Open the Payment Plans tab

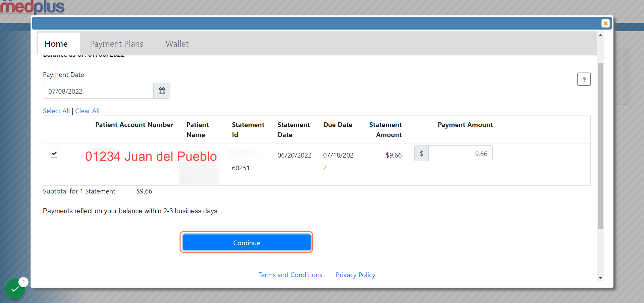coord(116,44)
